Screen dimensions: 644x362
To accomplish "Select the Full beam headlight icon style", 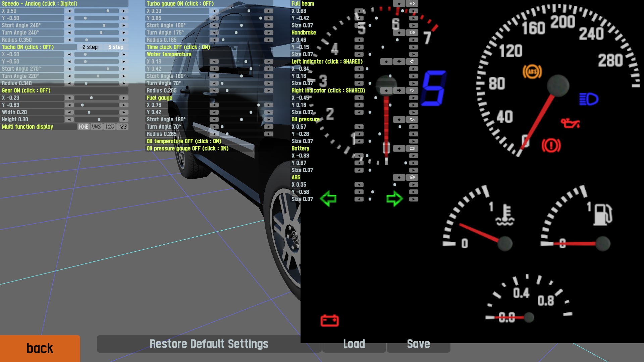I will [412, 4].
